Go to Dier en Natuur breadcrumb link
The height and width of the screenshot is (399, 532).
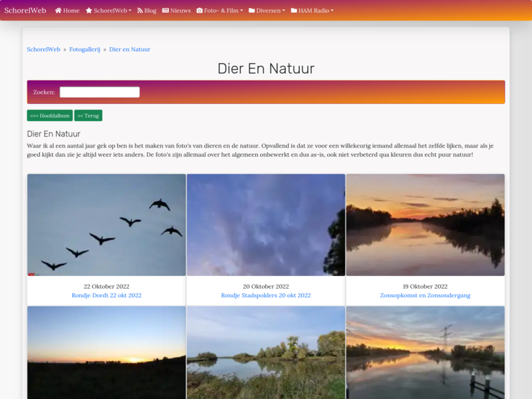130,49
